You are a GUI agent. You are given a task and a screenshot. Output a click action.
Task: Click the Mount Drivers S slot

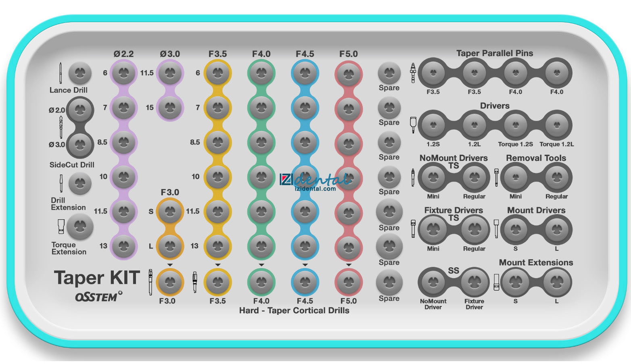(516, 230)
